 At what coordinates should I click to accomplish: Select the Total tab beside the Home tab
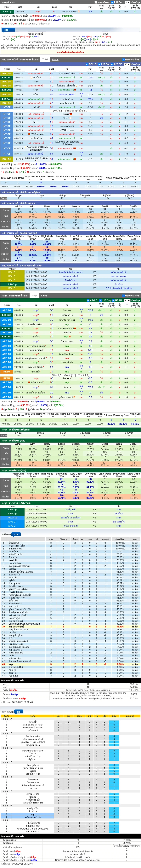[45, 59]
